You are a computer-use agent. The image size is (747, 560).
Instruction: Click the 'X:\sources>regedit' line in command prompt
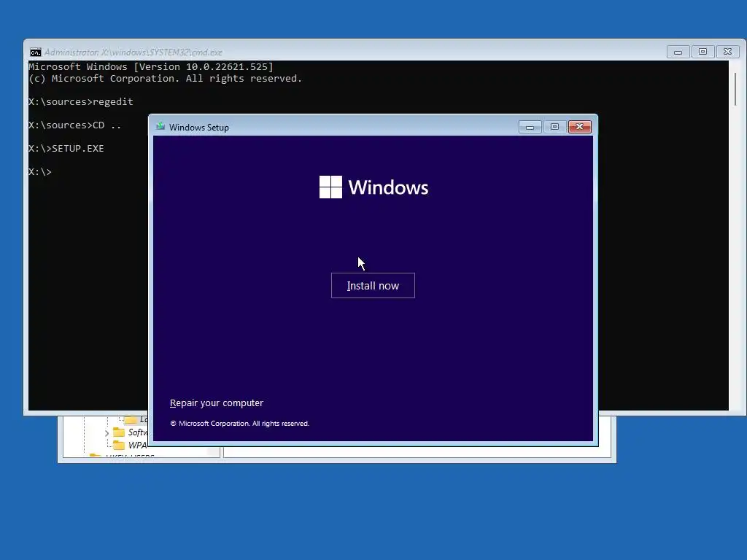81,101
